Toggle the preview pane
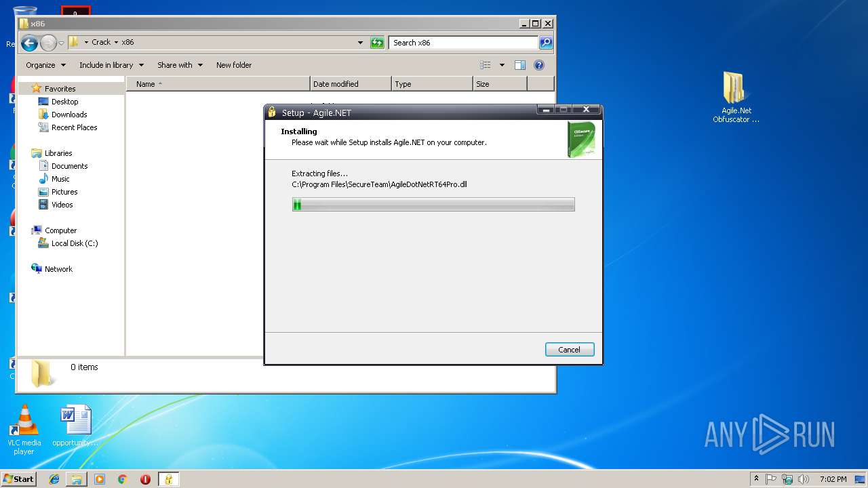Viewport: 868px width, 488px height. click(x=520, y=65)
